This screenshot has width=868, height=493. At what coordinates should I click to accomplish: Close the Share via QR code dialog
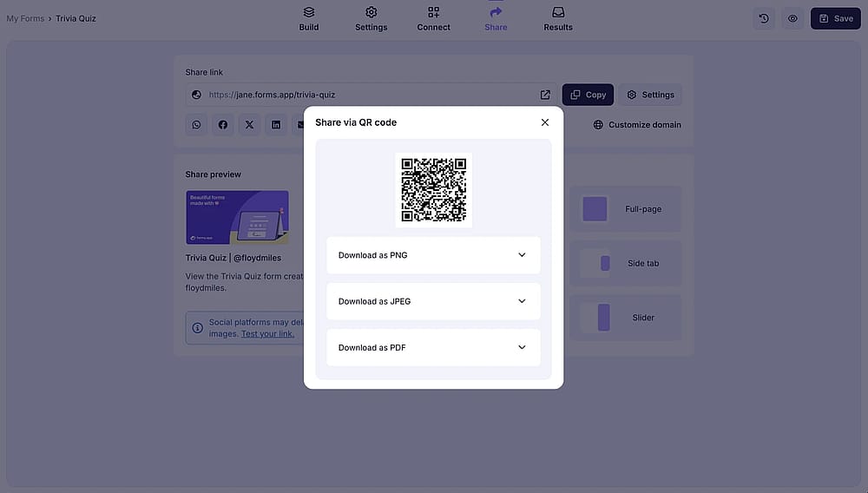pyautogui.click(x=545, y=122)
